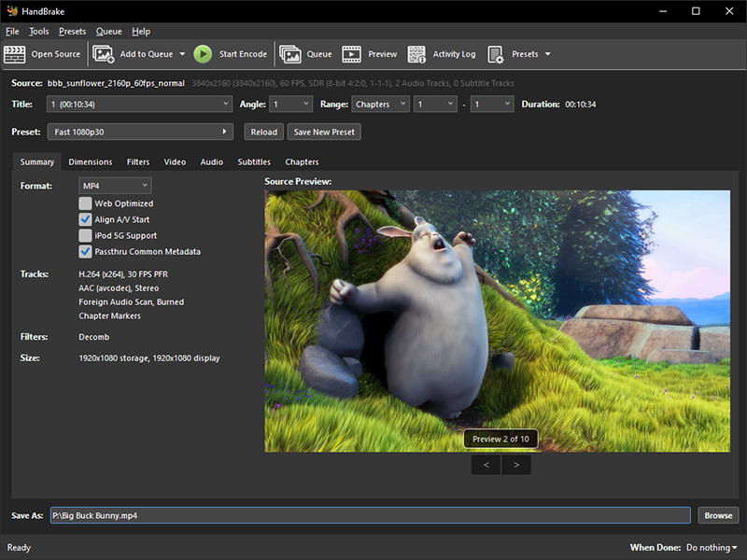Click the Preview film icon
The height and width of the screenshot is (560, 747).
point(352,54)
